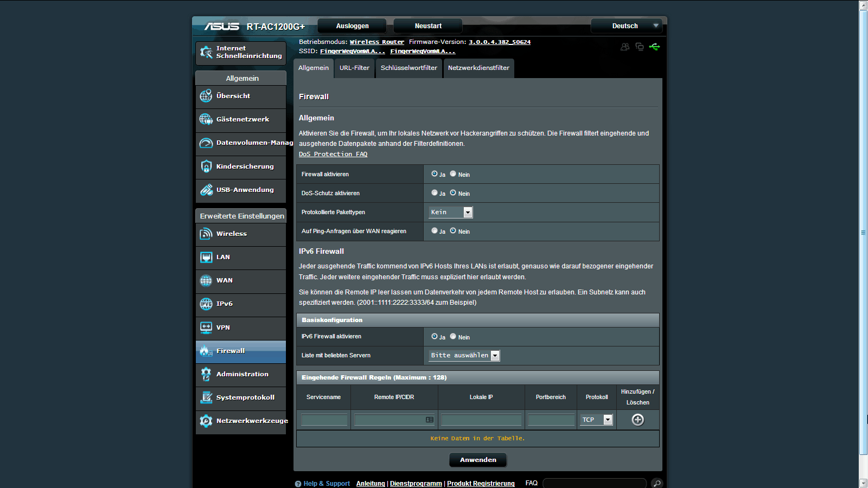Open the Wireless menu label

(x=232, y=234)
